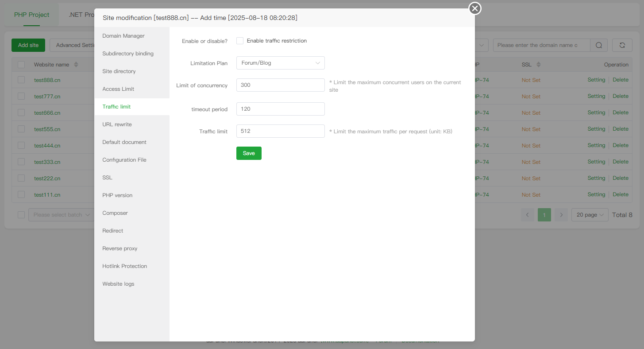Click the timeout period input field
The height and width of the screenshot is (349, 644).
(280, 109)
